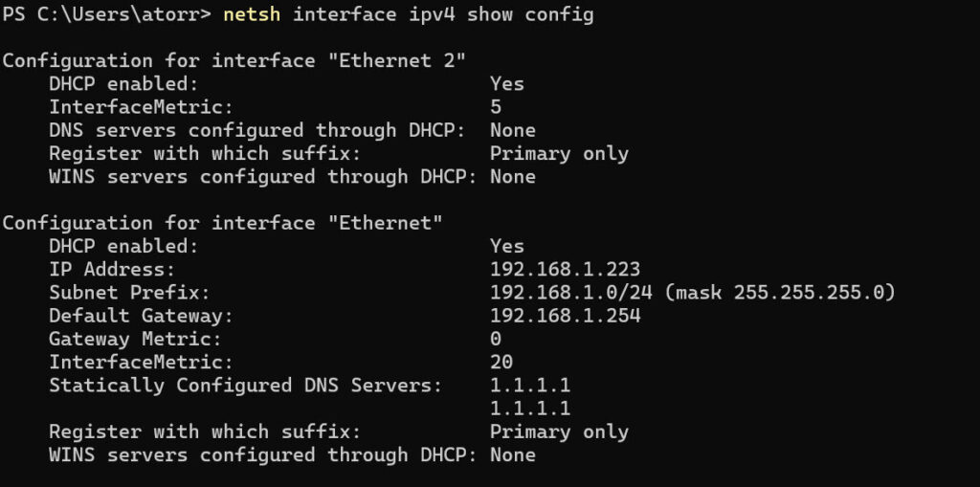Click "Primary only" under Ethernet 2
The height and width of the screenshot is (487, 980).
(559, 153)
